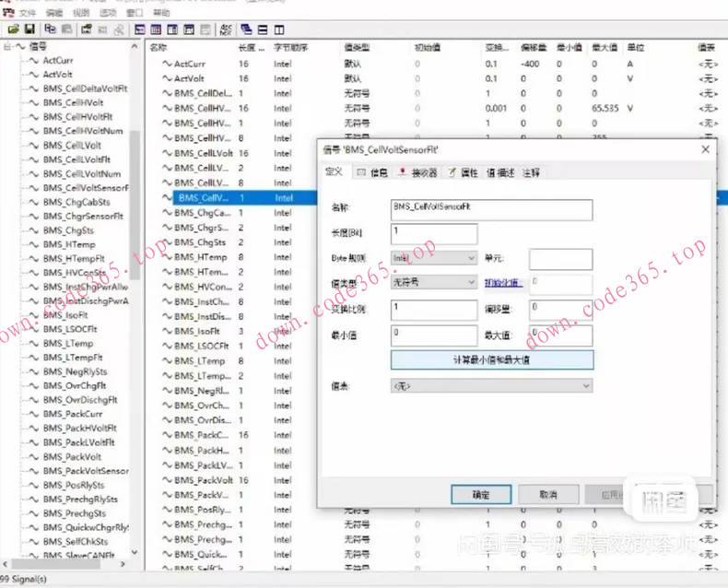The image size is (728, 588).
Task: Switch to the 接收器 tab
Action: (x=417, y=172)
